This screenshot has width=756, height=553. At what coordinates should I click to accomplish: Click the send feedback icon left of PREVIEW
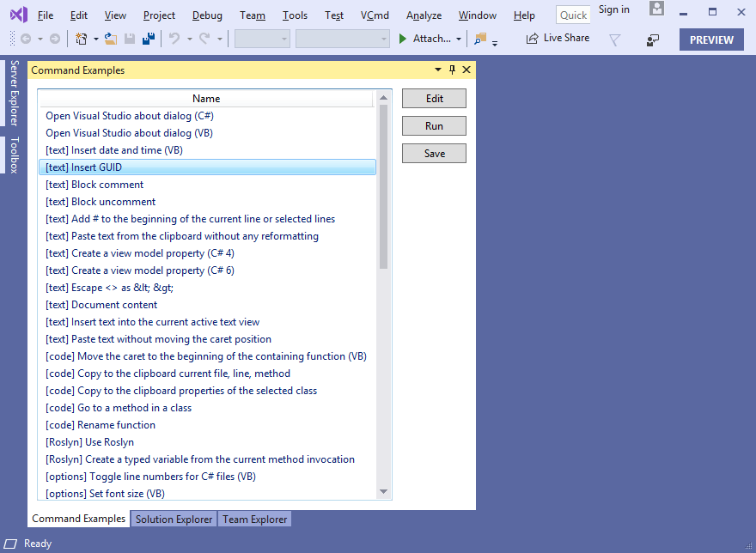653,39
